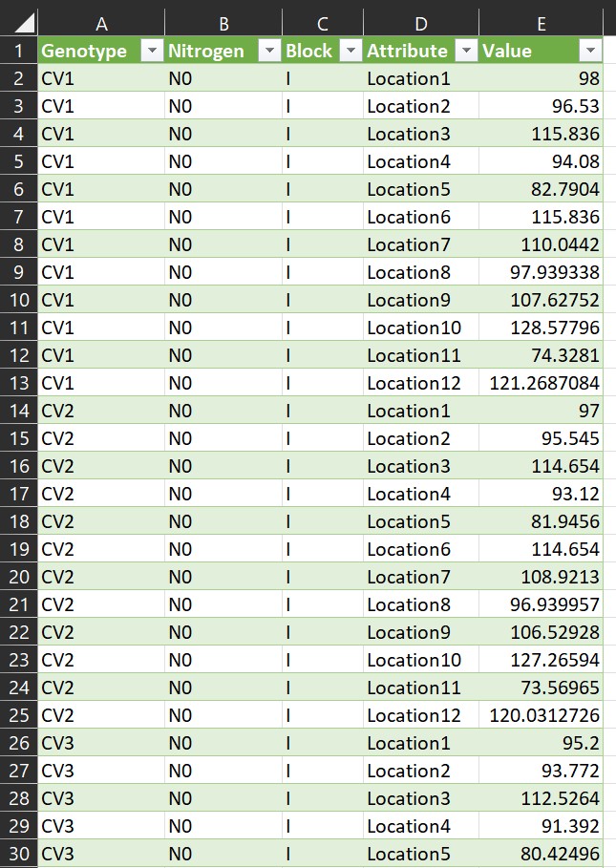Select row 13 header
Image resolution: width=616 pixels, height=868 pixels.
click(19, 384)
